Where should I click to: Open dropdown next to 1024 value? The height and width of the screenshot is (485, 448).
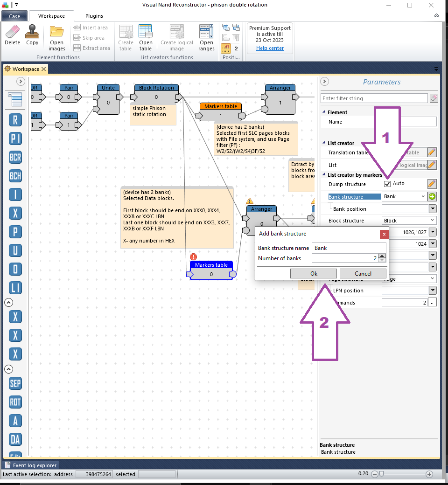tap(433, 244)
